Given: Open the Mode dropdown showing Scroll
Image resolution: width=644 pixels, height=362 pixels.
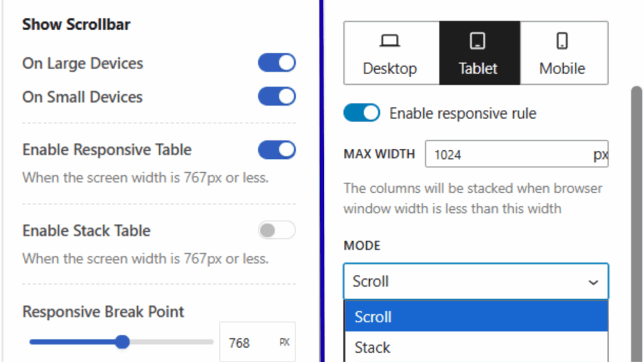Looking at the screenshot, I should point(465,282).
